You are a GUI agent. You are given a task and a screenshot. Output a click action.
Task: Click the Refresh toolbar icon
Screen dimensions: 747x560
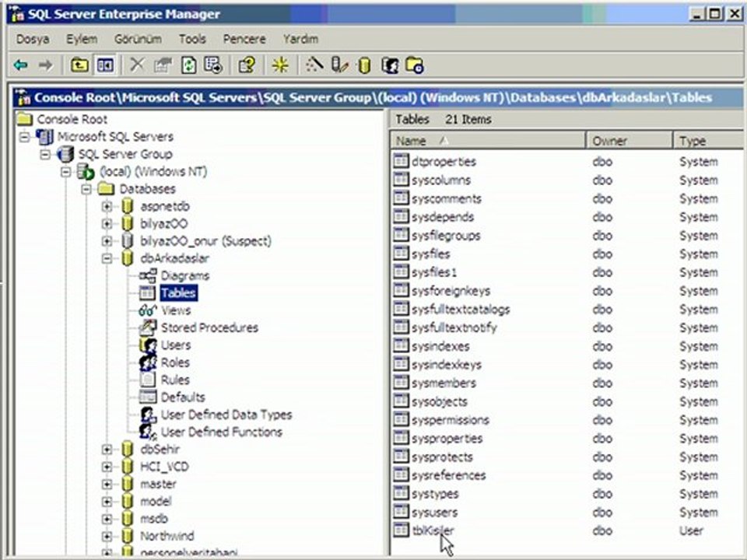(x=188, y=65)
